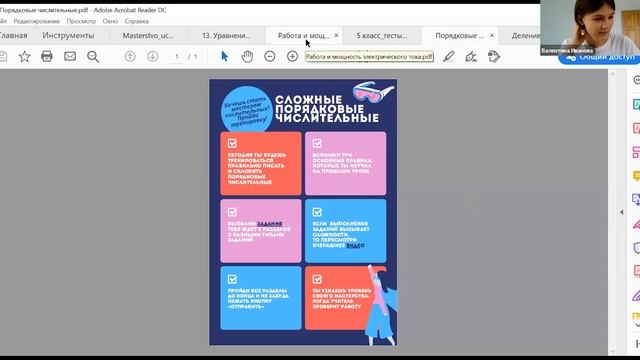This screenshot has height=360, width=640.
Task: Open the Окно menu
Action: coord(110,21)
